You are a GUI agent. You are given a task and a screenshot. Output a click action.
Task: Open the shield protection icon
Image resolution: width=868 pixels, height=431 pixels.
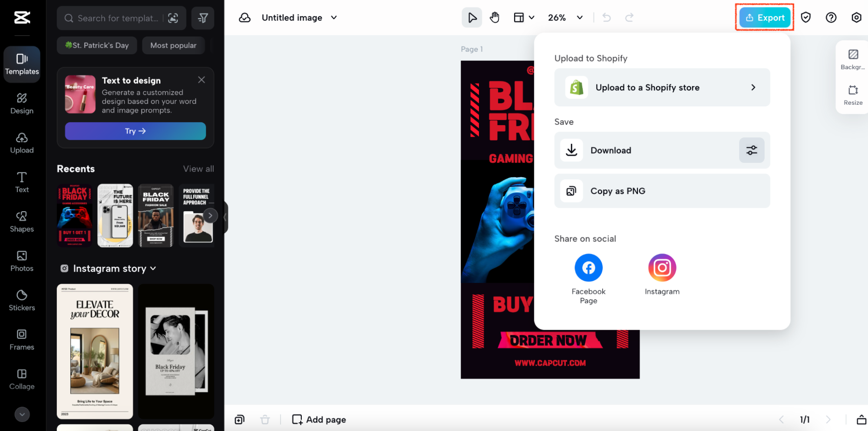tap(806, 18)
